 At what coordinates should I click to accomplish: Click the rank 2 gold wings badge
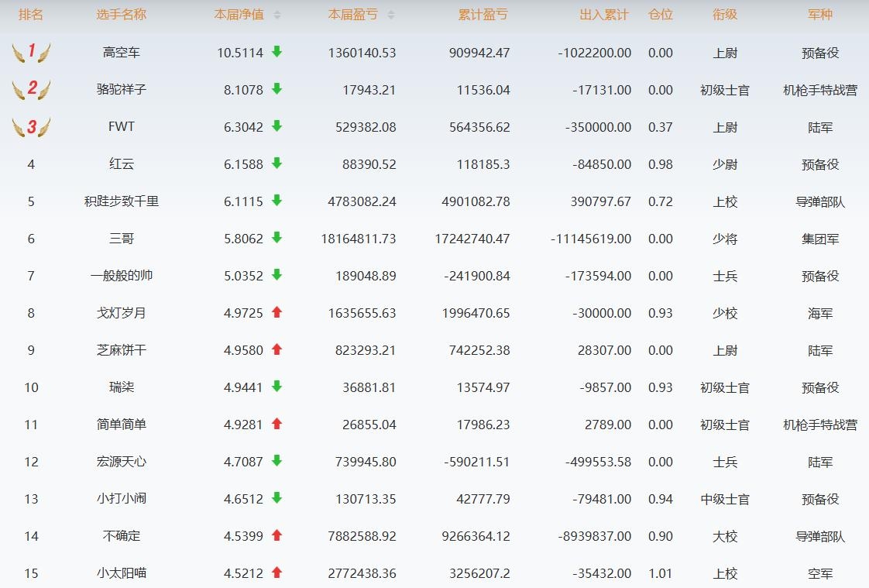click(31, 89)
